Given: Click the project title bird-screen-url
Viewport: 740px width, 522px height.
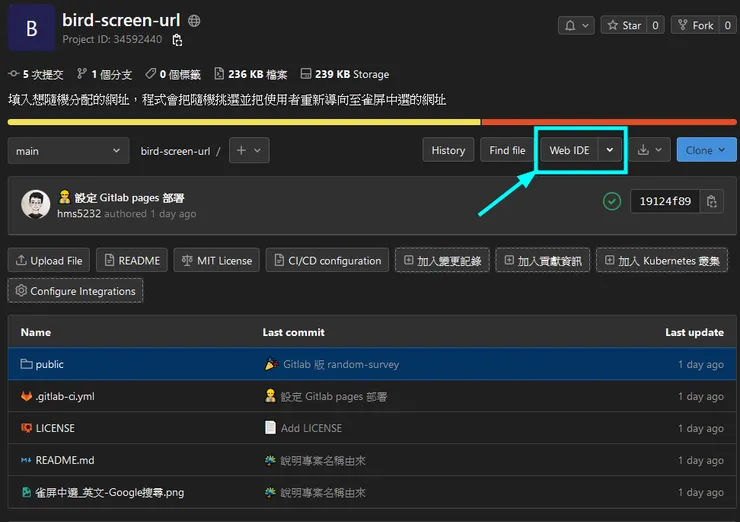Looking at the screenshot, I should coord(121,20).
